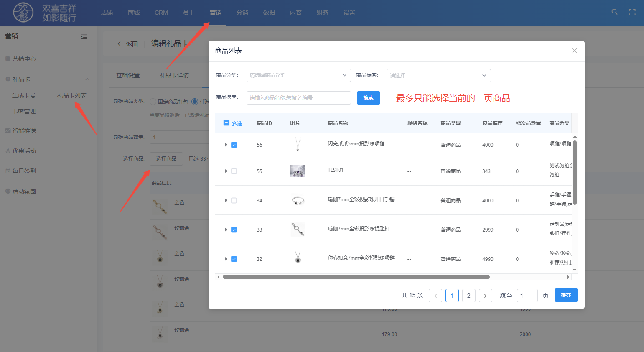Open 活动氛围 sidebar item
The height and width of the screenshot is (352, 644).
coord(24,191)
